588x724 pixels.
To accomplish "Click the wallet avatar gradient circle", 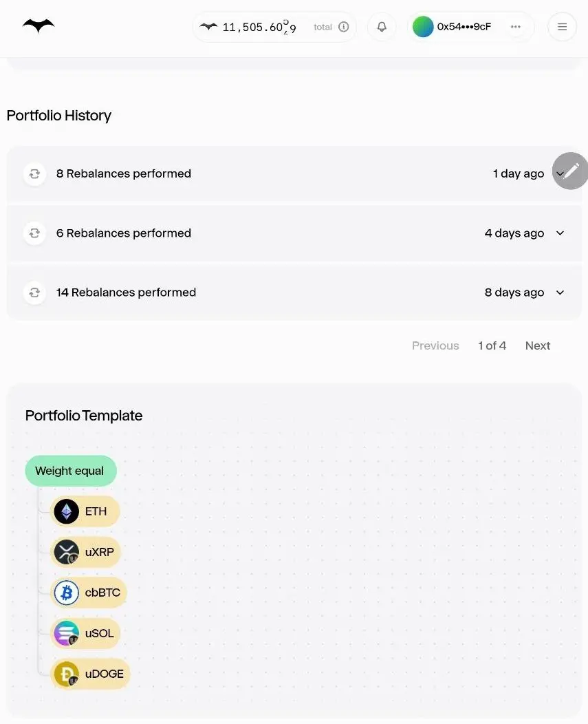I will (423, 27).
